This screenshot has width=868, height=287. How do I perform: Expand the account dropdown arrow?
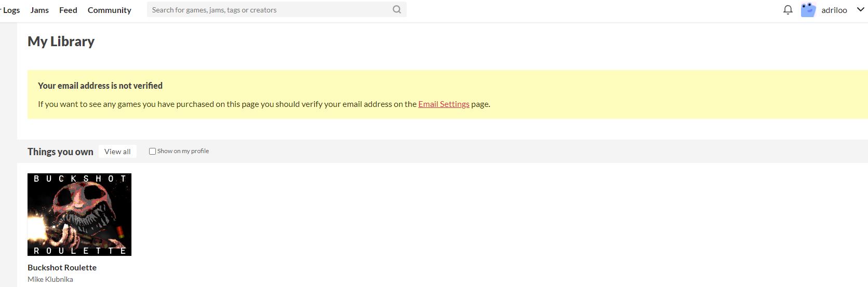point(860,10)
